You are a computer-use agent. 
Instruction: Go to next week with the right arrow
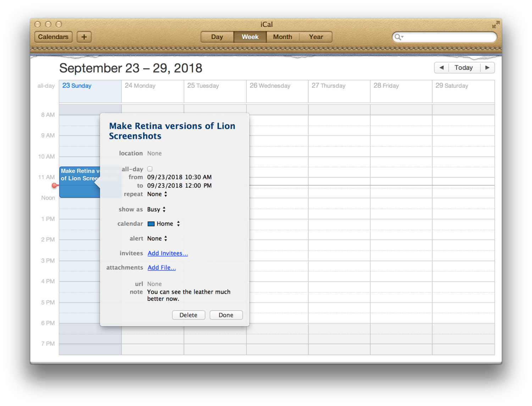[x=488, y=67]
